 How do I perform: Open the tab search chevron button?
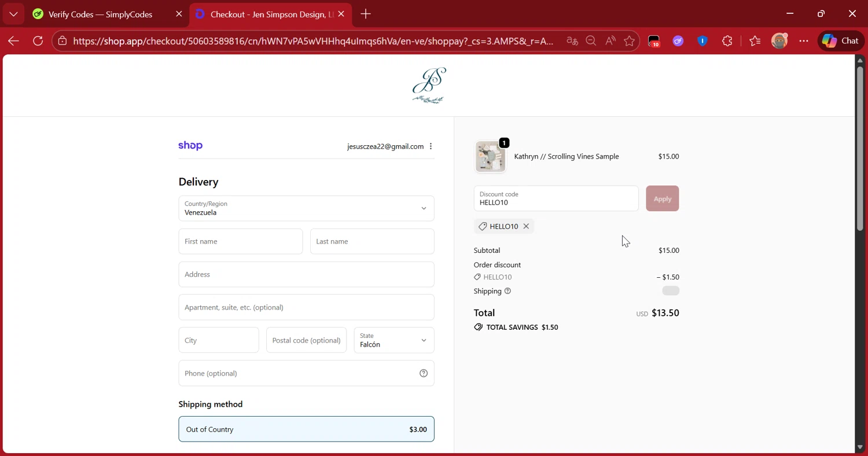coord(13,14)
